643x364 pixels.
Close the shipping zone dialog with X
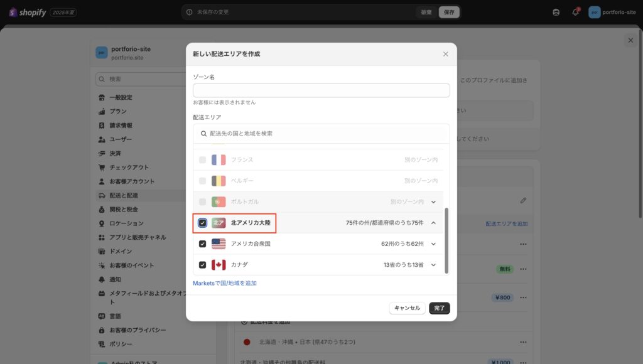click(445, 54)
